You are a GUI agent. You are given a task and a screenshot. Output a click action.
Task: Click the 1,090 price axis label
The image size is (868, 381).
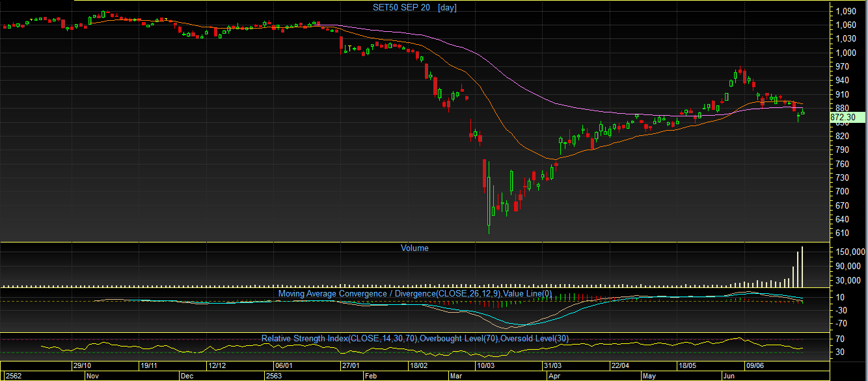click(845, 12)
